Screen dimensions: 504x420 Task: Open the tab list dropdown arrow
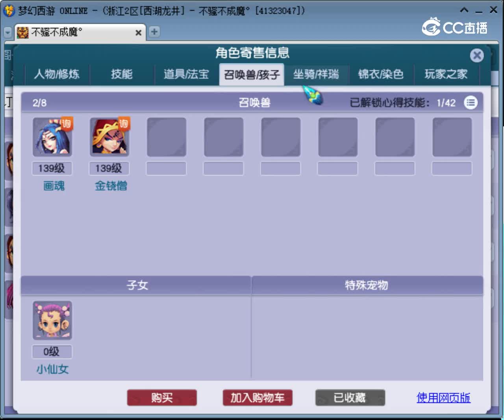(x=7, y=32)
